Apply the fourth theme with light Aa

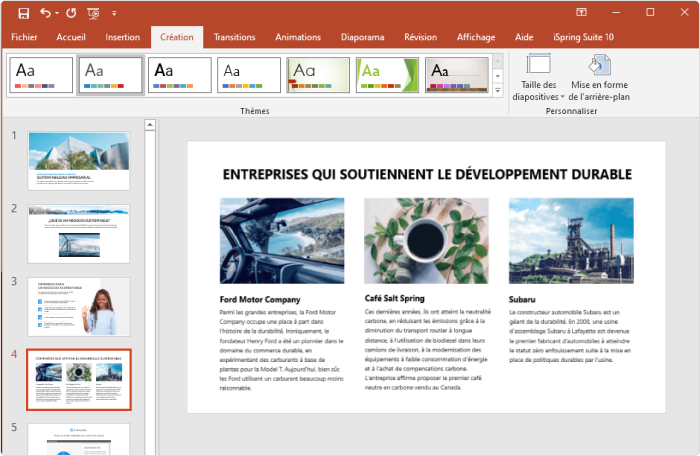click(249, 75)
